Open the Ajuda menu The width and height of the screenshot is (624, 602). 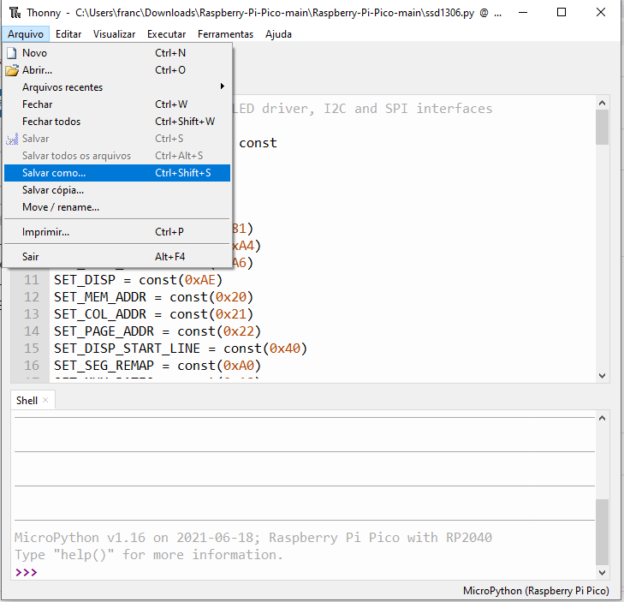pos(278,34)
